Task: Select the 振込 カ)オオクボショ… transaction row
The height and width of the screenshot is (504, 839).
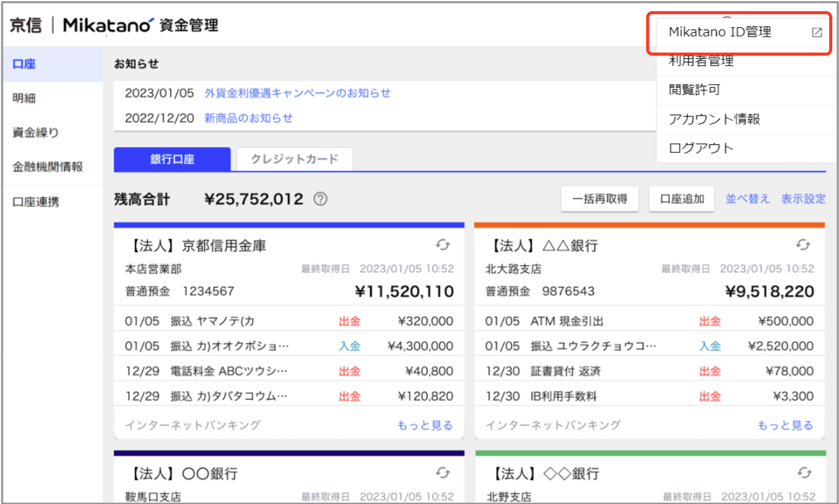Action: 289,346
